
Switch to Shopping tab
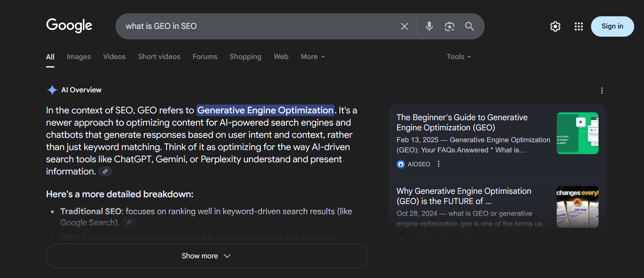[x=246, y=57]
